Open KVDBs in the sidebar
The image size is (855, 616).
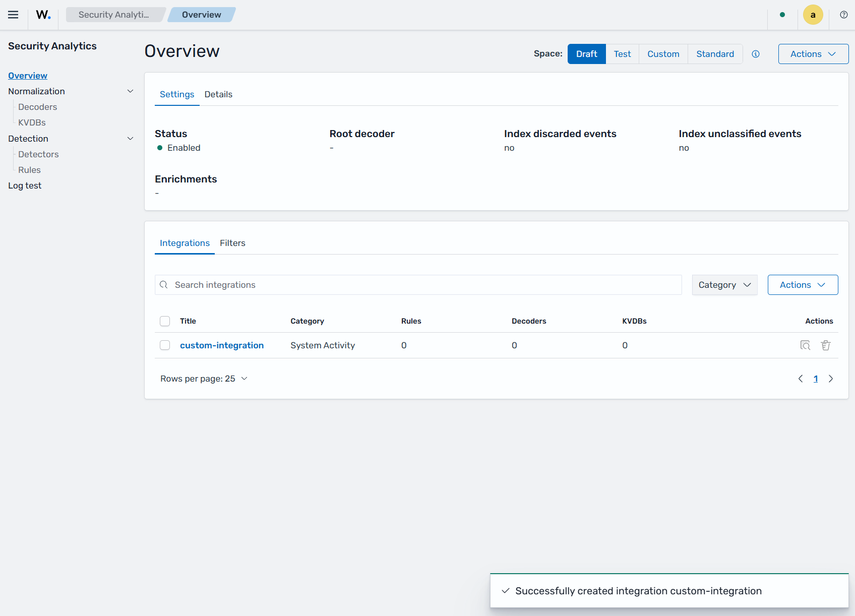point(32,122)
